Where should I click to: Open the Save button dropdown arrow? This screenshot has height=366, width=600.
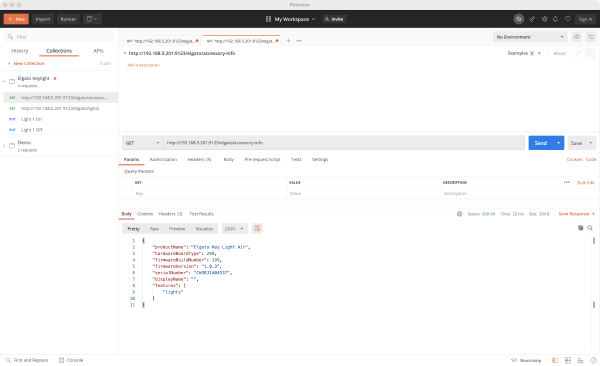coord(591,143)
